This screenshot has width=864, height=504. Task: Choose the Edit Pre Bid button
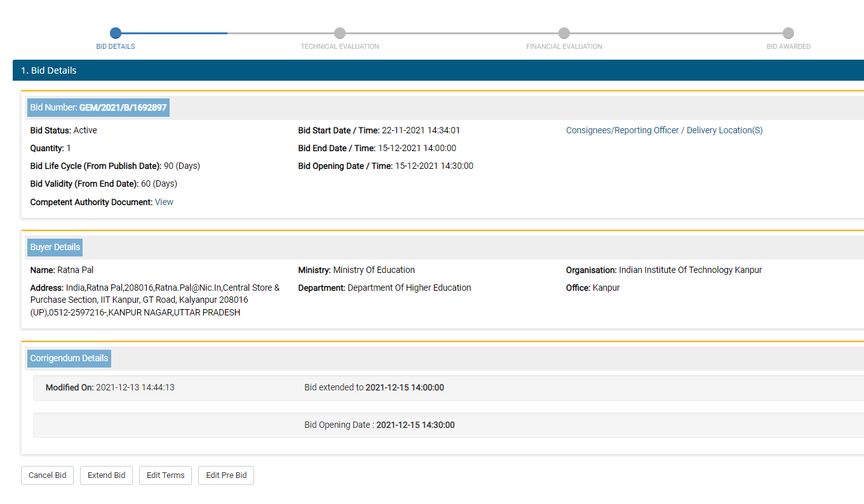tap(226, 475)
